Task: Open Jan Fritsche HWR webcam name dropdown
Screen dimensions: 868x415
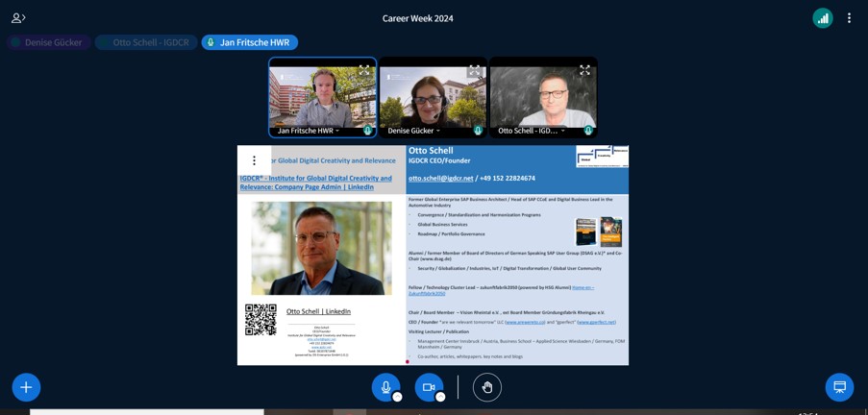Action: tap(309, 132)
